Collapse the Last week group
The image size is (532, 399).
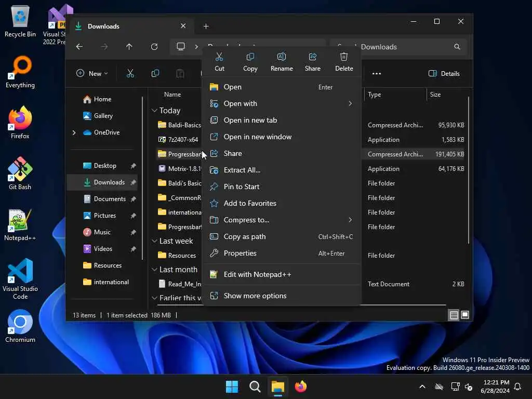[154, 241]
